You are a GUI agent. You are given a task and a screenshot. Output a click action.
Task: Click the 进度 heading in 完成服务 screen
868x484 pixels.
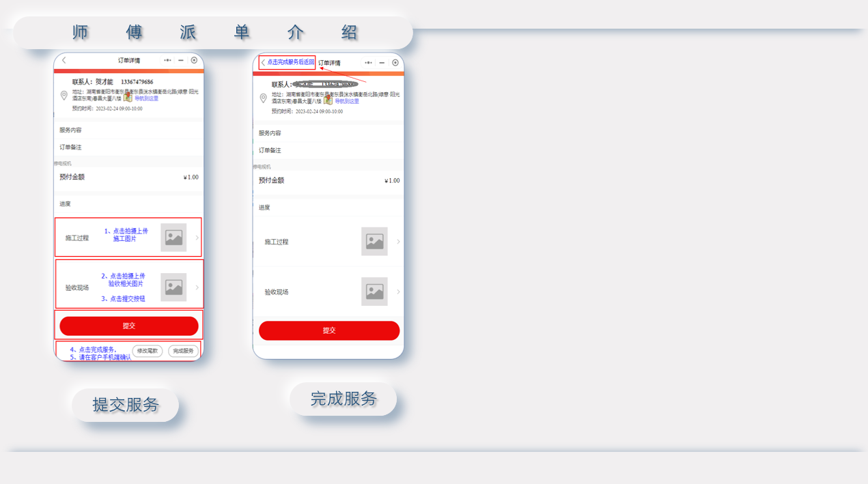264,208
